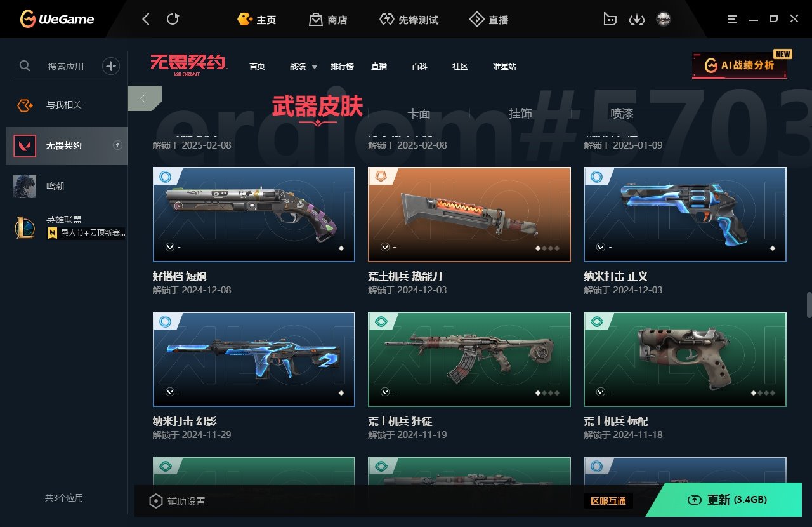Expand the 战绩 dropdown menu
The height and width of the screenshot is (527, 812).
point(302,66)
